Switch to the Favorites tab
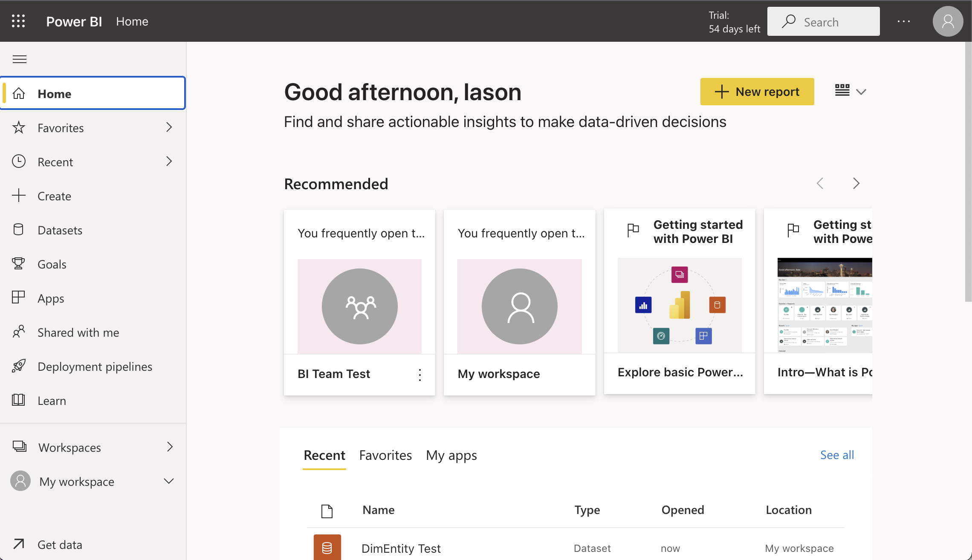This screenshot has width=972, height=560. (x=385, y=456)
